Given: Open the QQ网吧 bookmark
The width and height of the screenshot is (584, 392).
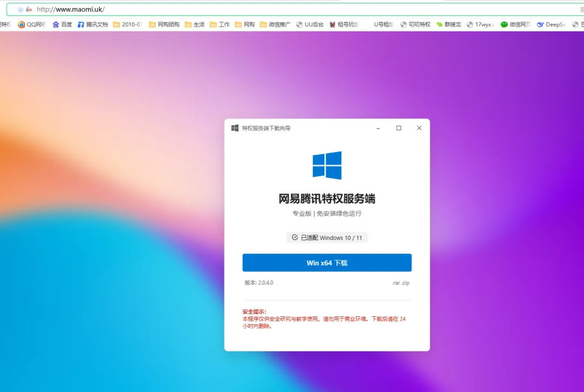Looking at the screenshot, I should coord(32,24).
